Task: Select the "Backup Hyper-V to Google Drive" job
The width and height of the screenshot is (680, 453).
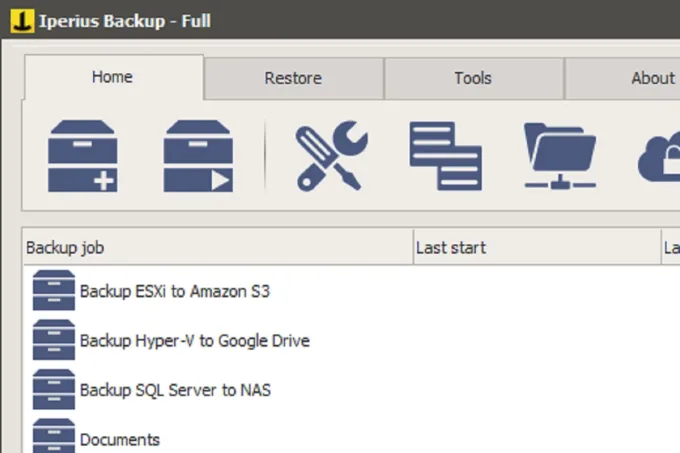Action: pyautogui.click(x=195, y=341)
